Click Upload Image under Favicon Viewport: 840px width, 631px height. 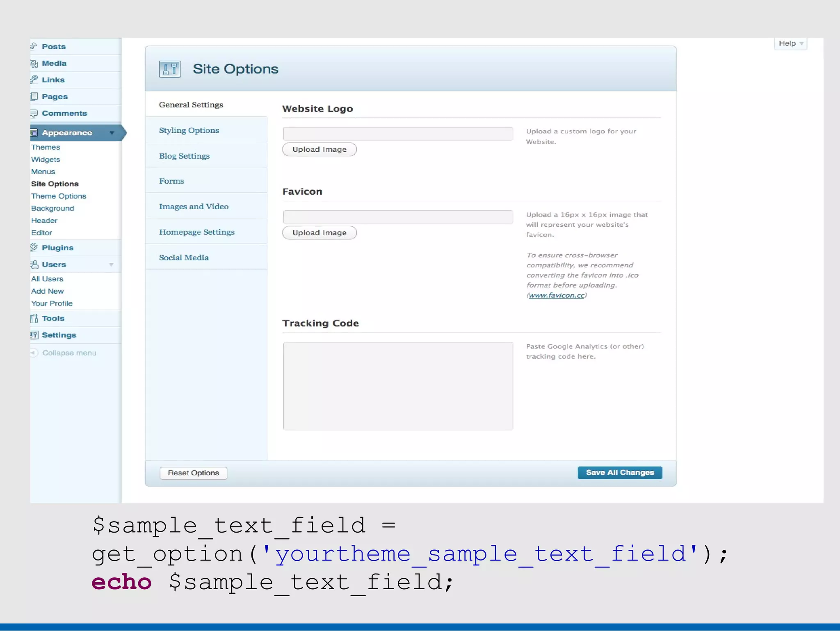pyautogui.click(x=320, y=232)
